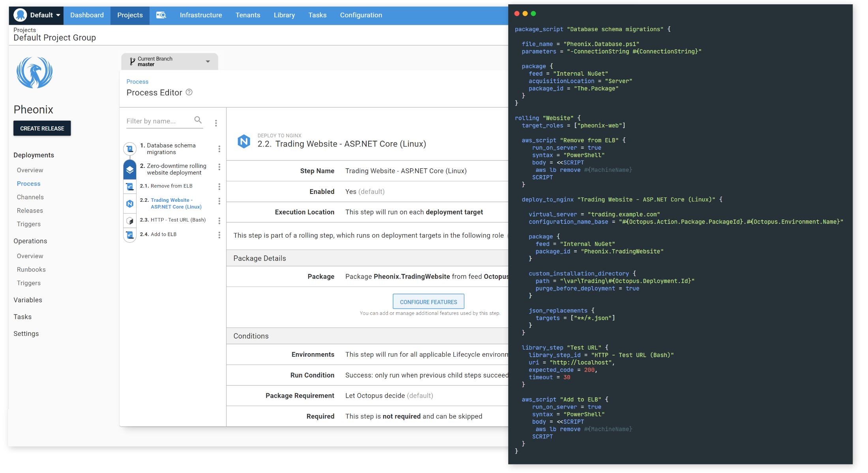This screenshot has height=473, width=868.
Task: Click the Process breadcrumb link
Action: (137, 82)
